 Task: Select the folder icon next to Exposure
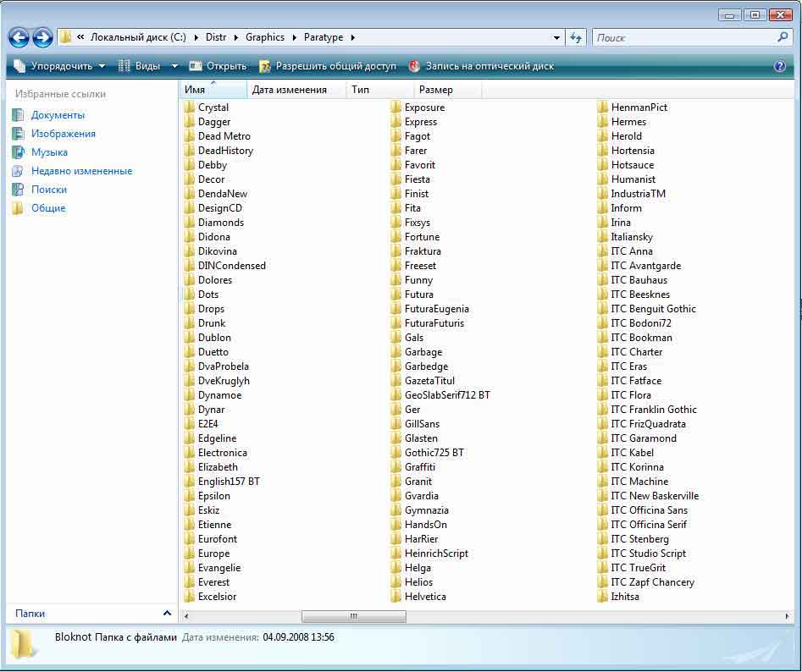point(395,107)
